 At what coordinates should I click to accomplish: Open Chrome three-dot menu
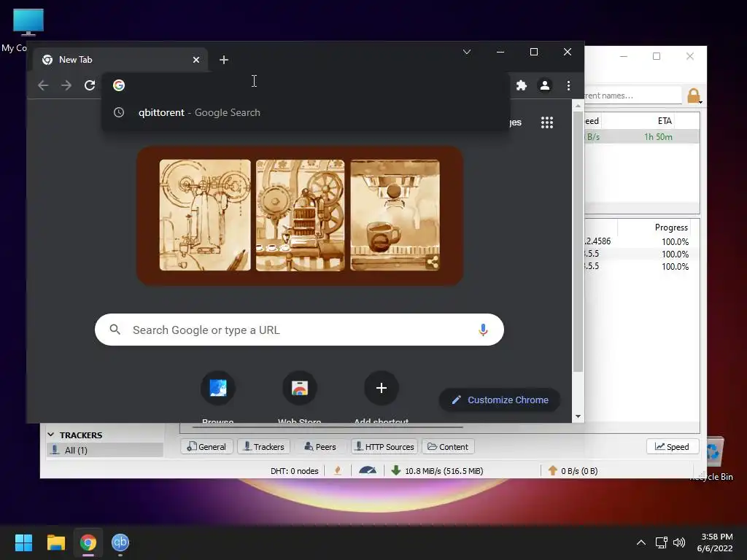[x=568, y=85]
